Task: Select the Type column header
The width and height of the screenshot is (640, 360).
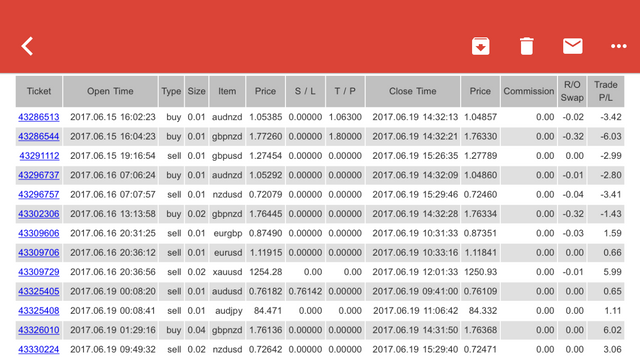Action: [x=171, y=91]
